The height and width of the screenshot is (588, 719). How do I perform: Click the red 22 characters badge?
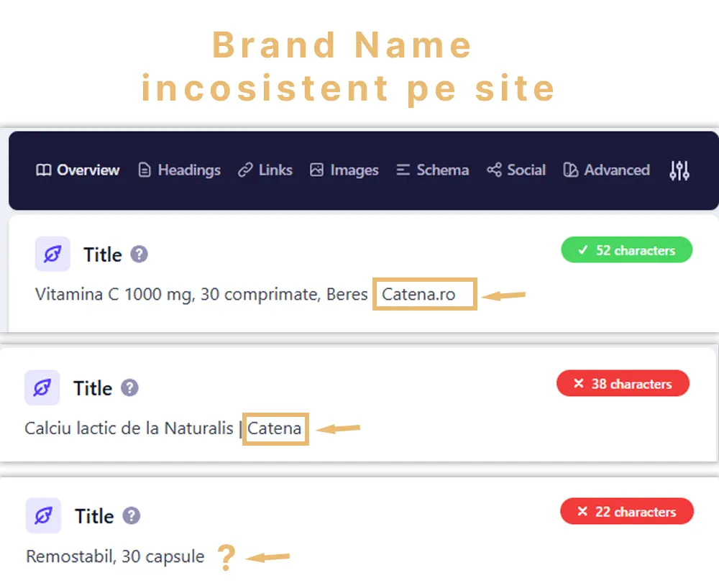626,512
